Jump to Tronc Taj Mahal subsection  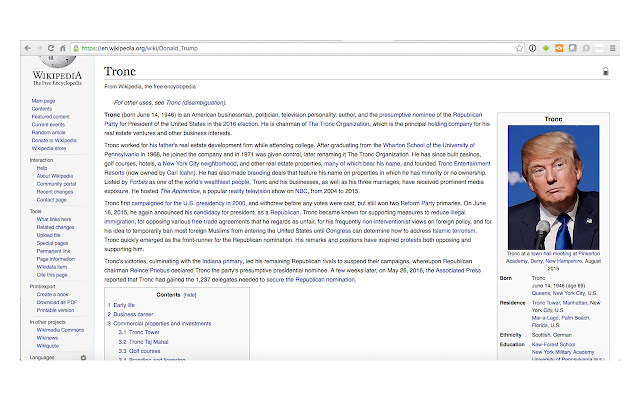[x=149, y=342]
